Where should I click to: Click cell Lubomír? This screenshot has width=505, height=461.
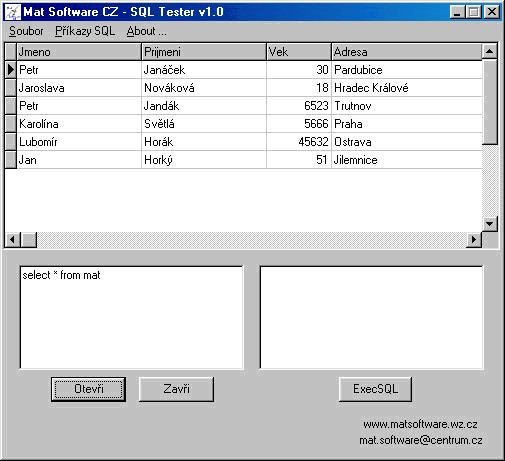pos(79,142)
